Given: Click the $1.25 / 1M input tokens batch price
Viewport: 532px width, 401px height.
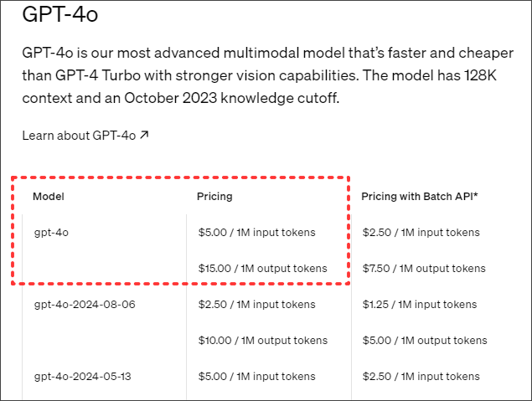Looking at the screenshot, I should point(421,304).
